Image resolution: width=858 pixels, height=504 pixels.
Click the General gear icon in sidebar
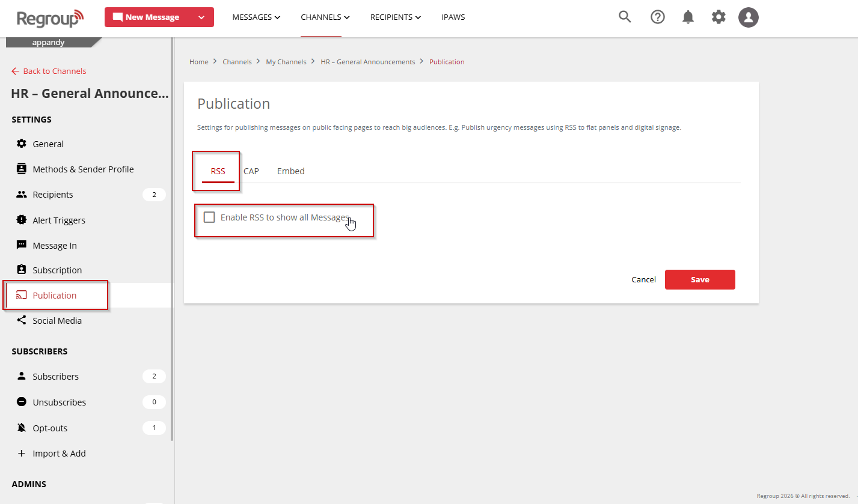click(22, 144)
